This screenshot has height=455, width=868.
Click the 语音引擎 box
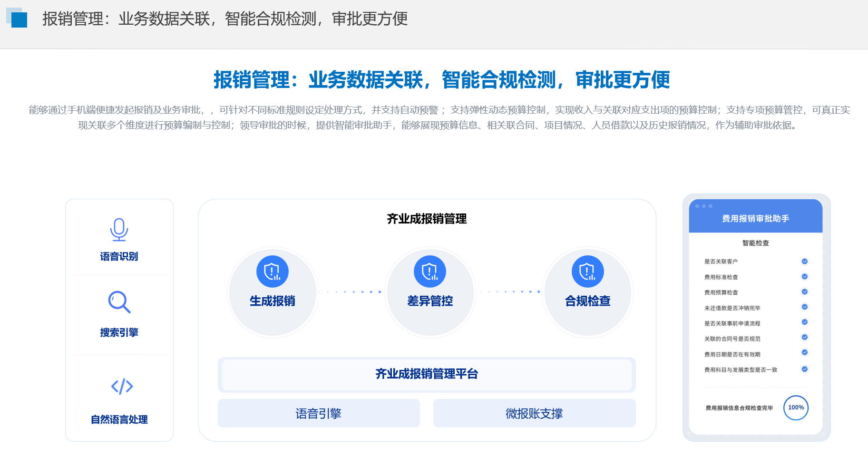(x=319, y=413)
